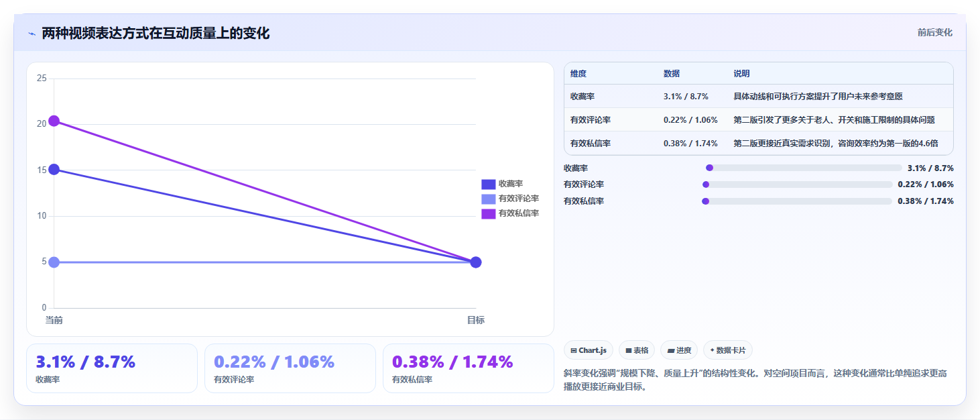Click the title 两种视频表达方式在互动质量上的变化

156,34
